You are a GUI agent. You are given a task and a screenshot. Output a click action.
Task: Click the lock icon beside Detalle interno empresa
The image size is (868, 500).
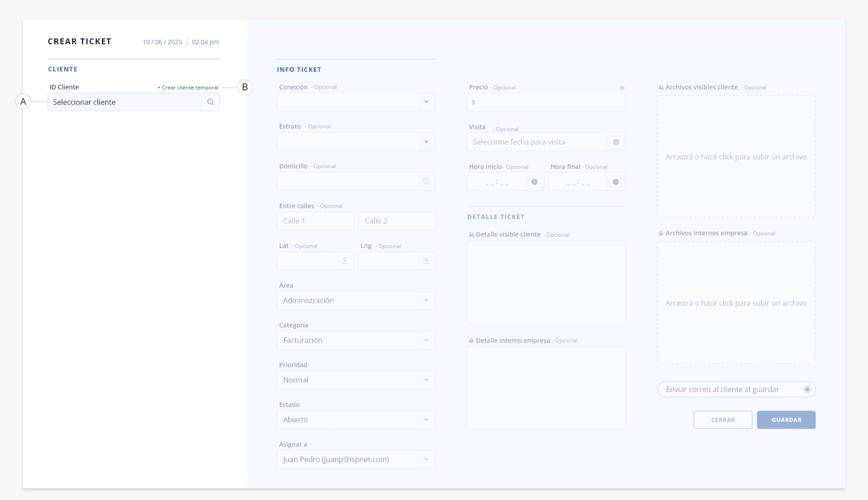click(x=471, y=341)
